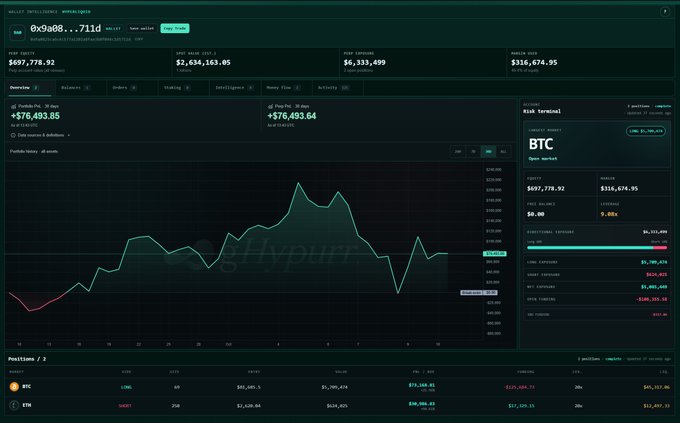Click the Margin Used $316,674.95 card

click(x=590, y=62)
